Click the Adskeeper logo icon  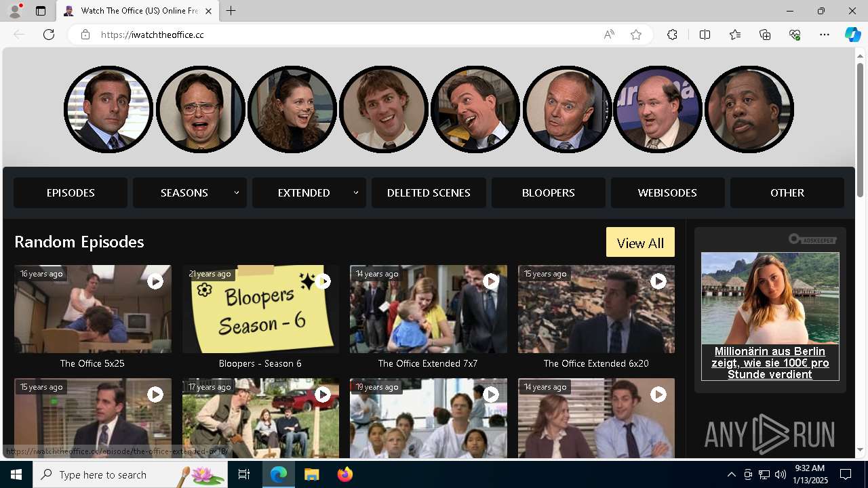click(812, 239)
